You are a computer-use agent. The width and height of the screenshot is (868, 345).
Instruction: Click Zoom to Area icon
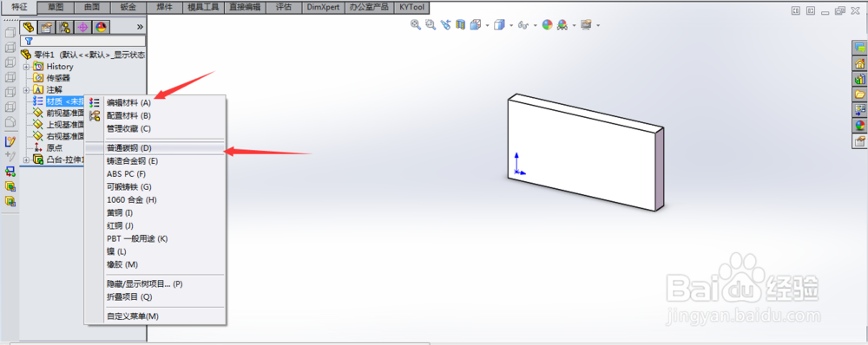pos(431,24)
